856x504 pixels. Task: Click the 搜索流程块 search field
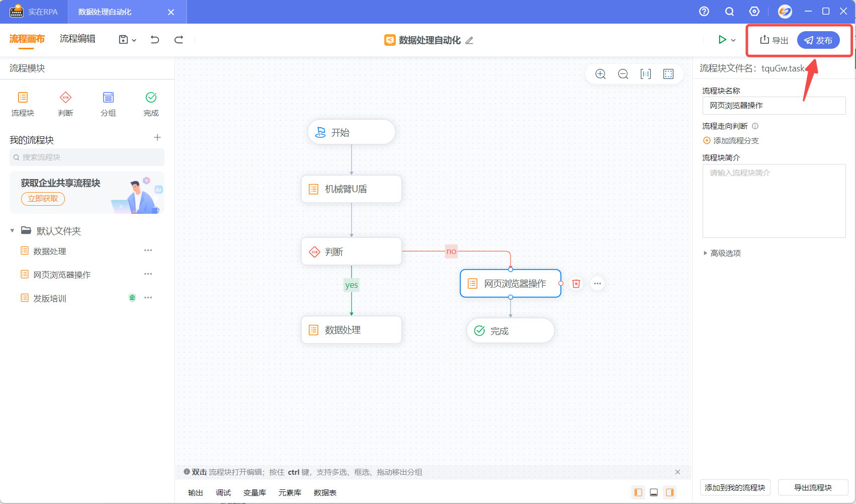click(87, 157)
